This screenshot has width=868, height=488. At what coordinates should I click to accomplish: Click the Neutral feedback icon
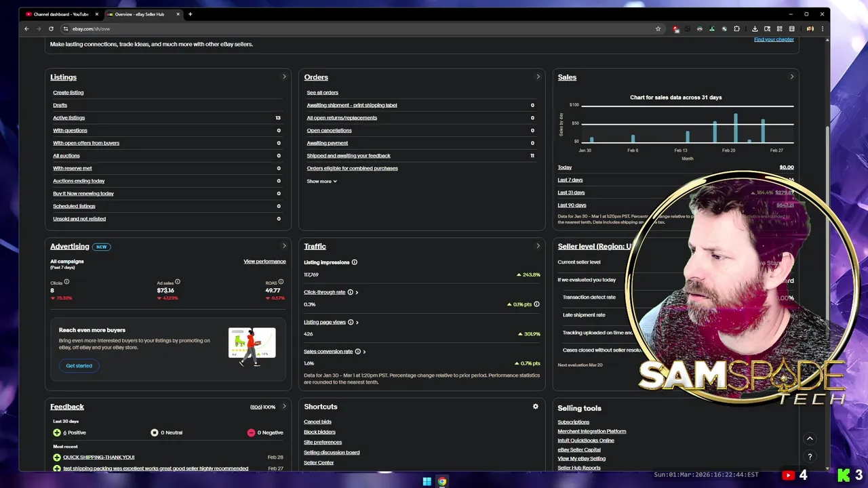155,432
